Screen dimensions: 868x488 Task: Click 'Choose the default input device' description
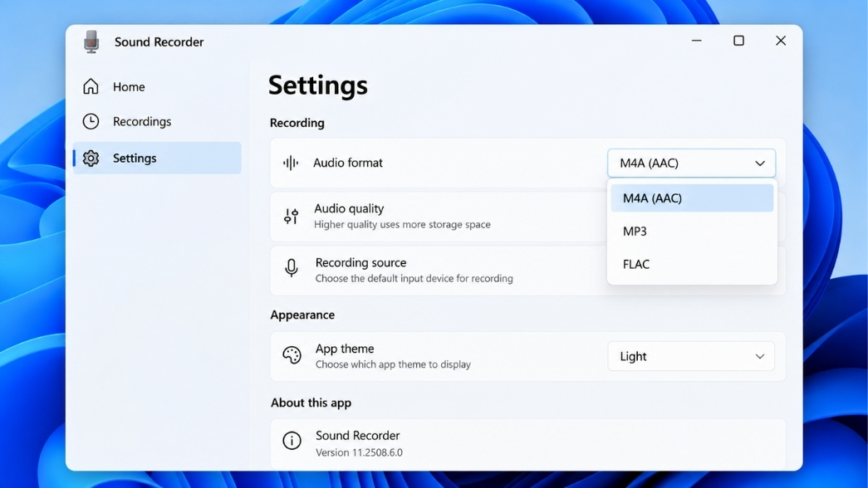(x=414, y=278)
